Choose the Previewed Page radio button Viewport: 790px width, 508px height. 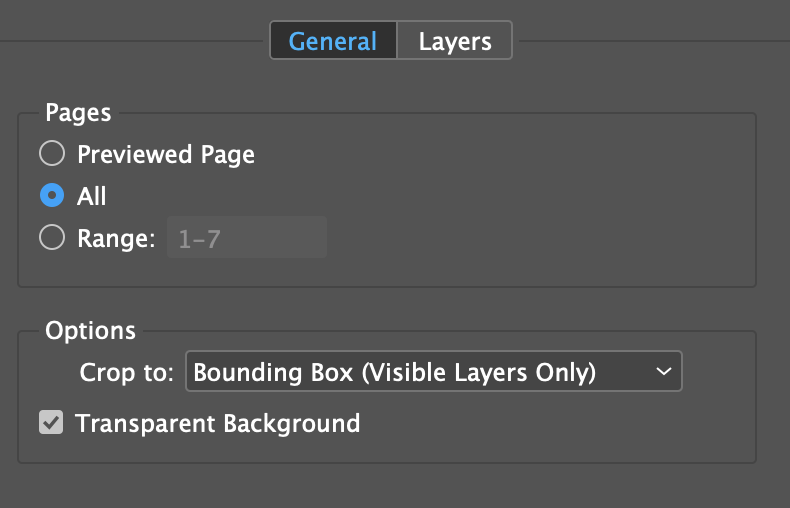click(52, 153)
